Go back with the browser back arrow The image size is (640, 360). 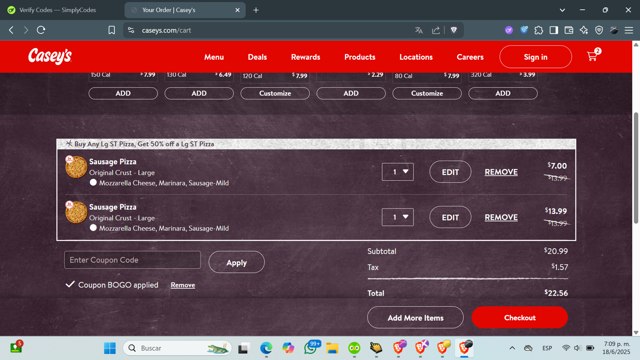tap(11, 30)
